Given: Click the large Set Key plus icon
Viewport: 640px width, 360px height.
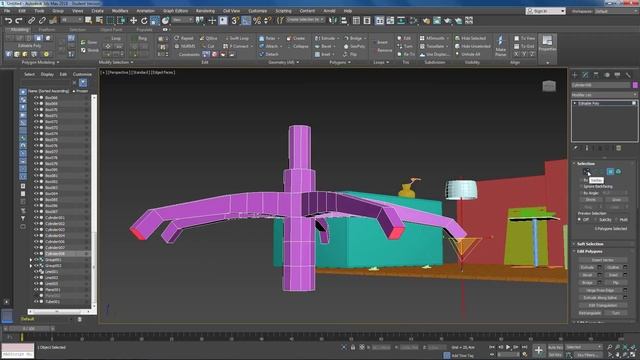Looking at the screenshot, I should tap(538, 350).
